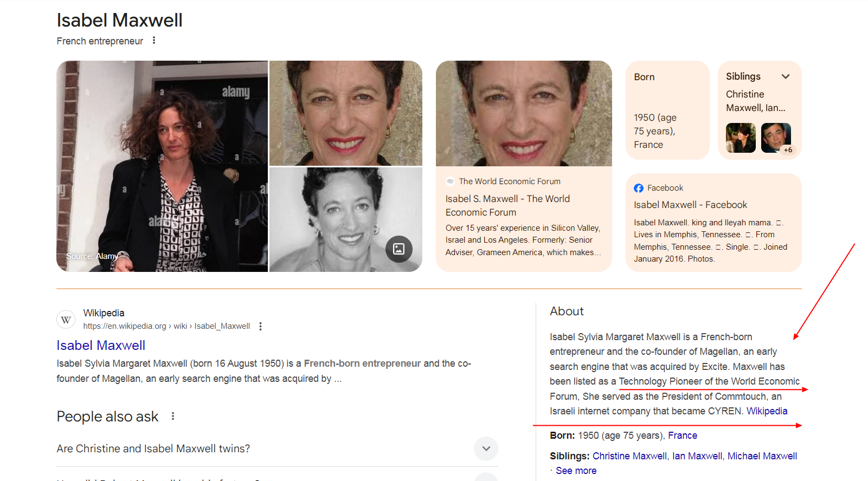Click See more under the Siblings list

[x=576, y=471]
